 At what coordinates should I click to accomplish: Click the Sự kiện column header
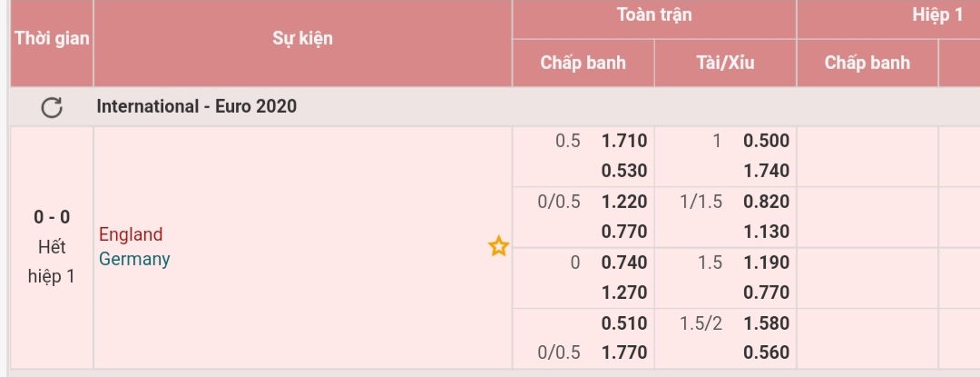(x=302, y=38)
